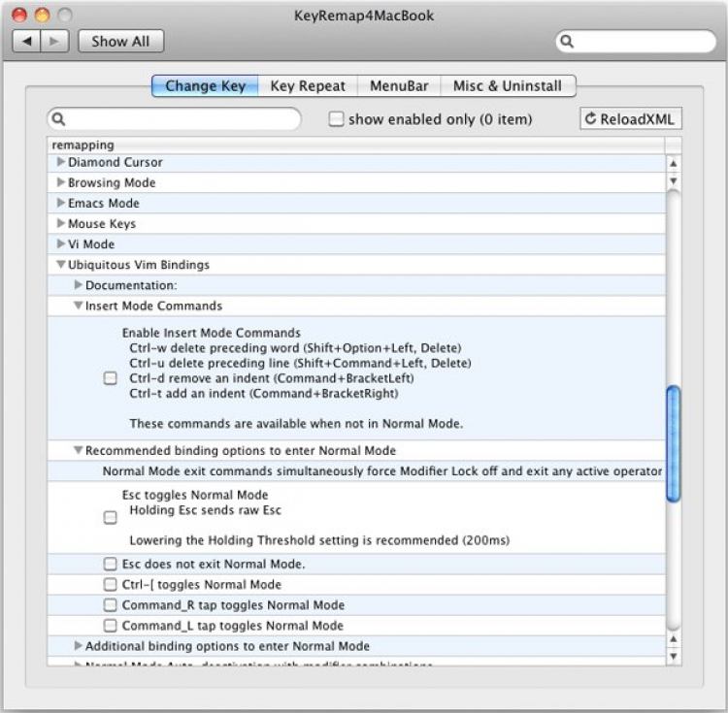Go back with the left arrow button
This screenshot has width=728, height=713.
pyautogui.click(x=26, y=42)
